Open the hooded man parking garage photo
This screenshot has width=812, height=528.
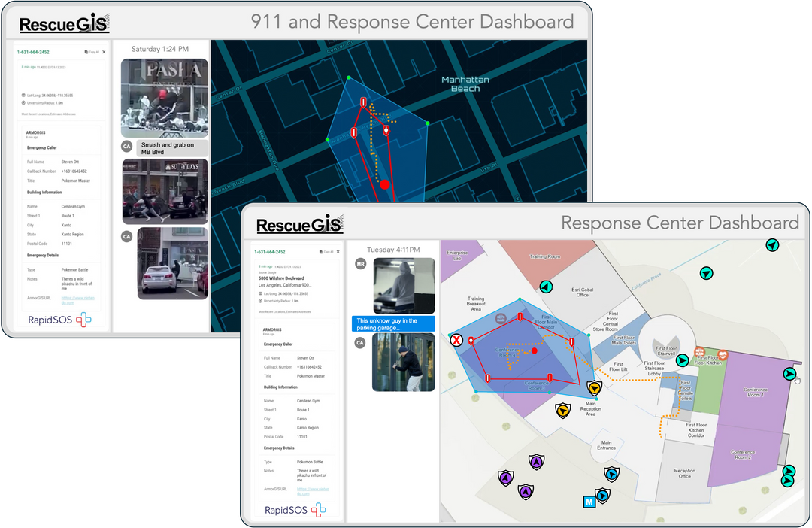[x=404, y=286]
